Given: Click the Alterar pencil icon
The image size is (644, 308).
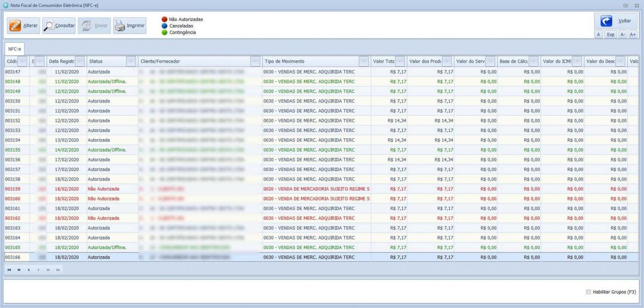Looking at the screenshot, I should coord(15,26).
